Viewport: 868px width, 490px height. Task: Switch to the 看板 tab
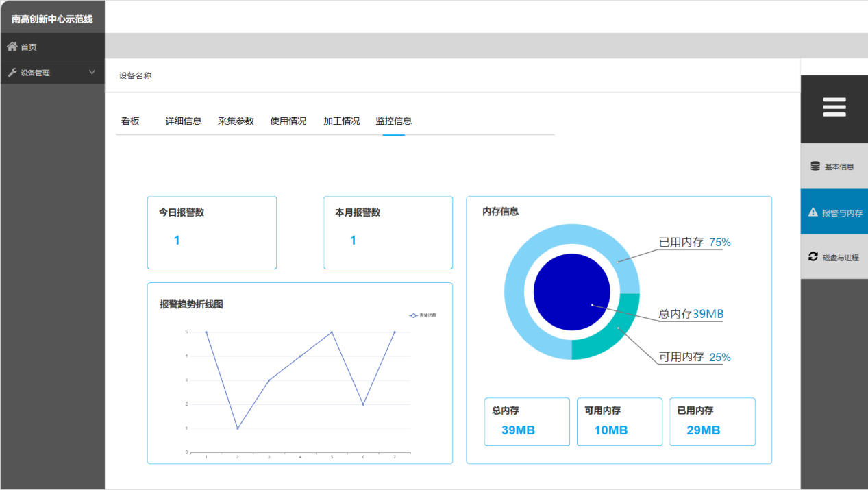pyautogui.click(x=130, y=121)
